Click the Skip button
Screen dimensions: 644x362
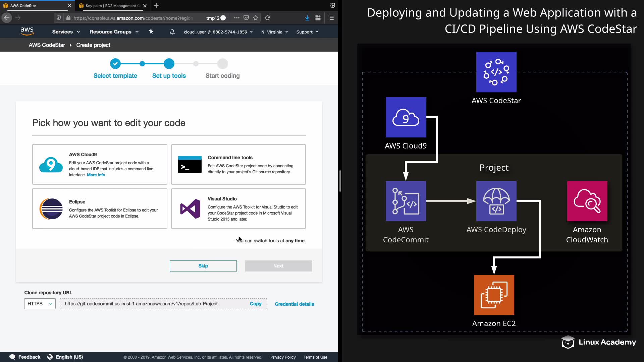(x=203, y=266)
